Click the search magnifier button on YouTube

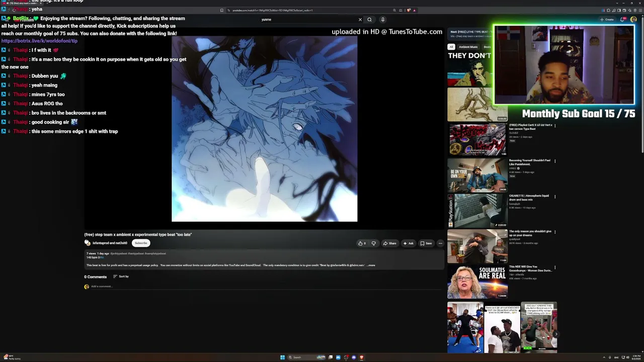point(369,20)
